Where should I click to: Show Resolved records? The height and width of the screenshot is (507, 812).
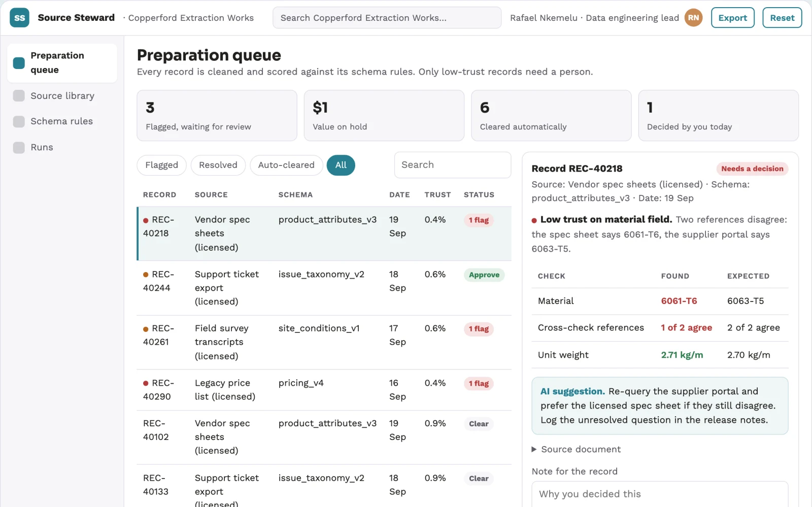coord(218,165)
